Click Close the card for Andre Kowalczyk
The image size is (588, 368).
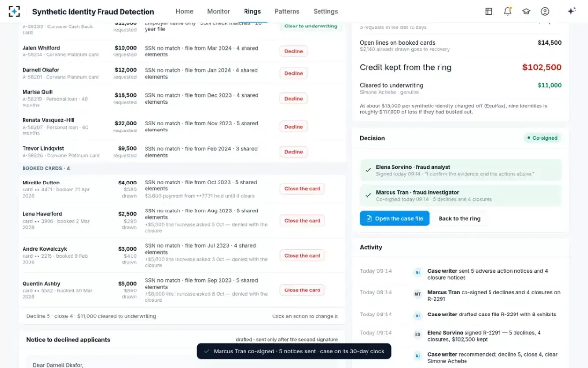[302, 256]
